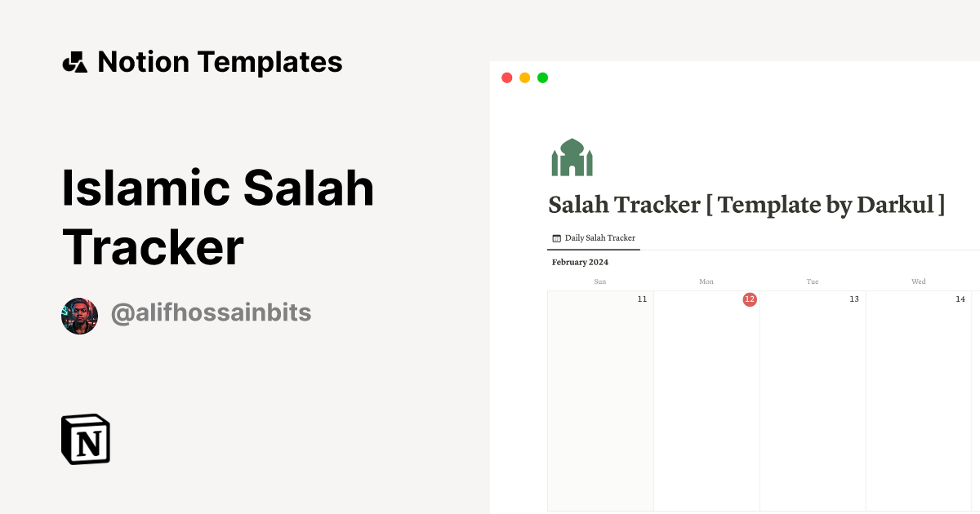Click the red close dot
Screen dimensions: 980x514
tap(506, 77)
